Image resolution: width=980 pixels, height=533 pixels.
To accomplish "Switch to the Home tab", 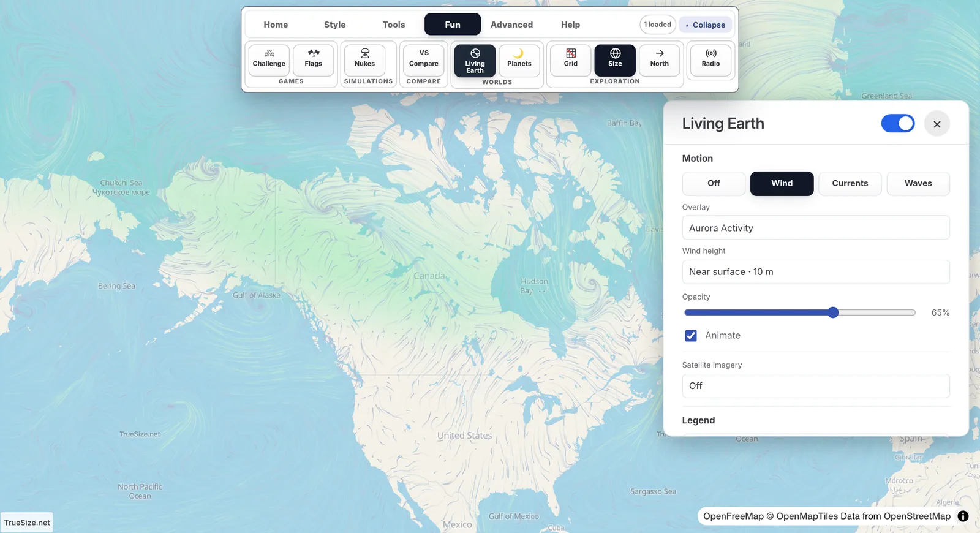I will tap(276, 25).
